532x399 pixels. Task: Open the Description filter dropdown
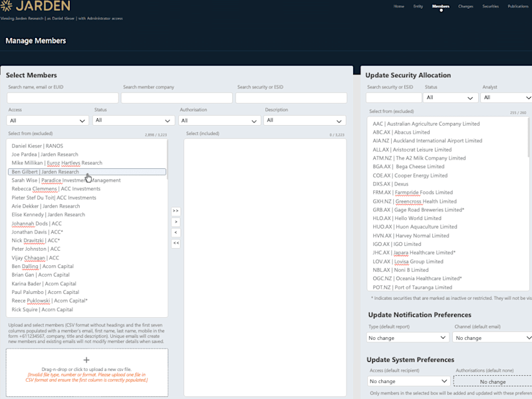tap(305, 120)
